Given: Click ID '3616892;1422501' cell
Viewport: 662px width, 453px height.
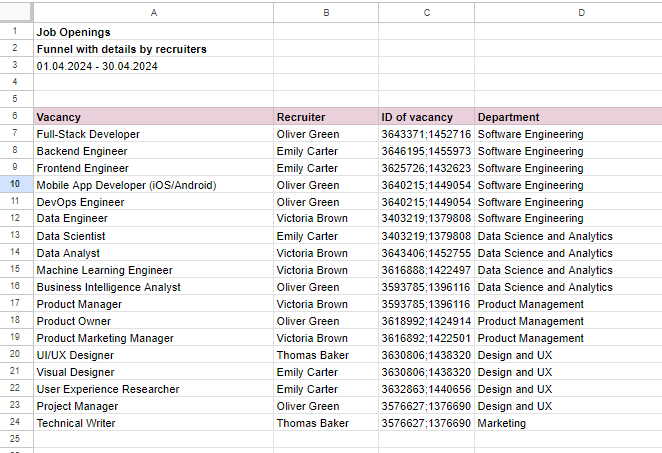Looking at the screenshot, I should (x=426, y=337).
